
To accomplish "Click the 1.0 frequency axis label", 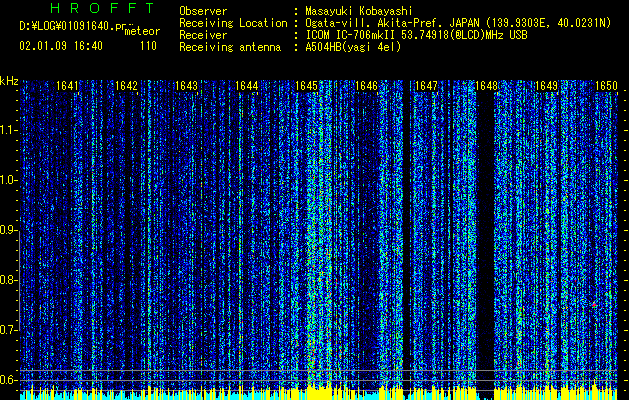I will click(8, 181).
